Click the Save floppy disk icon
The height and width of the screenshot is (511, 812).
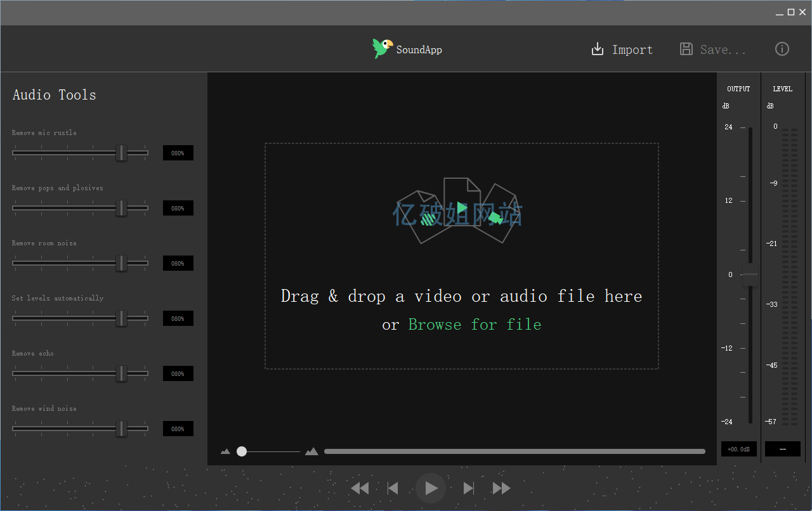tap(686, 49)
